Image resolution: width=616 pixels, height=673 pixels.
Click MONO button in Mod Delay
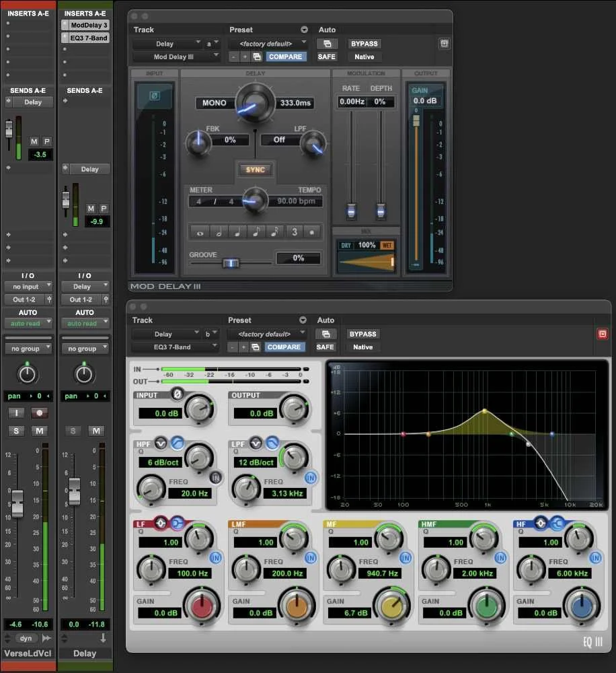pos(215,103)
